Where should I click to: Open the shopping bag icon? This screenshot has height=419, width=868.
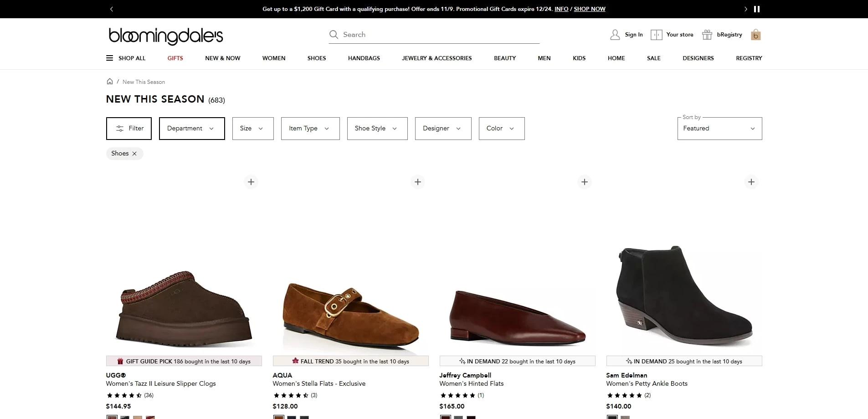[755, 35]
